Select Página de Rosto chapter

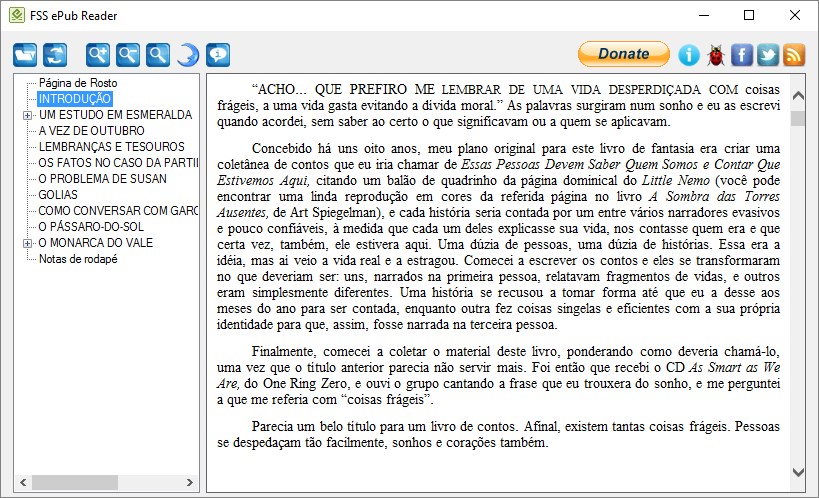pyautogui.click(x=78, y=83)
